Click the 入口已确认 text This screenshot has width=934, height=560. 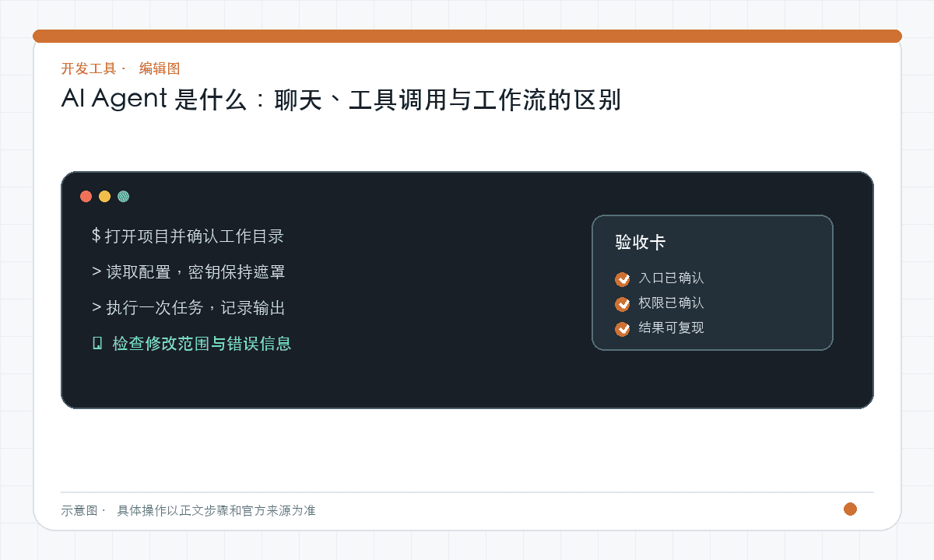tap(671, 278)
